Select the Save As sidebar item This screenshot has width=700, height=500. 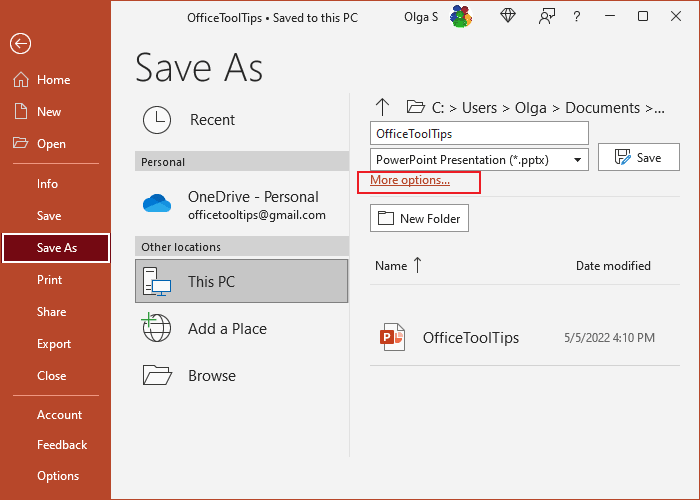click(56, 248)
